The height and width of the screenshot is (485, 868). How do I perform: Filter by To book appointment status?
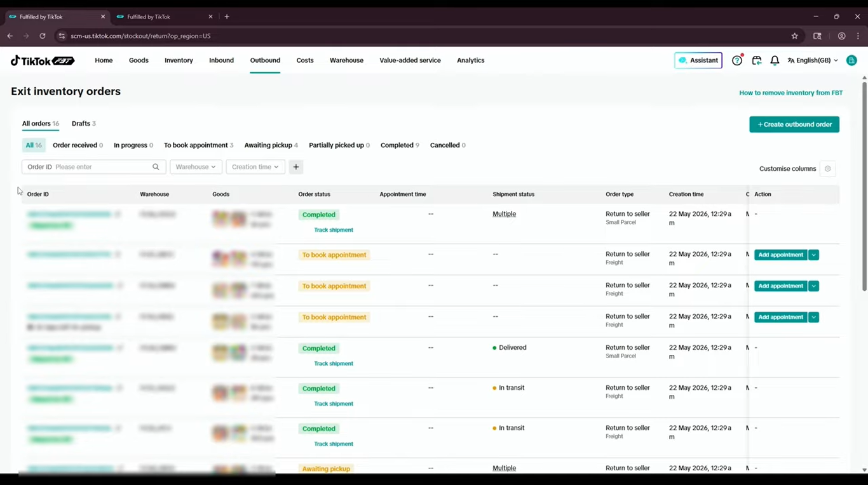[x=199, y=145]
